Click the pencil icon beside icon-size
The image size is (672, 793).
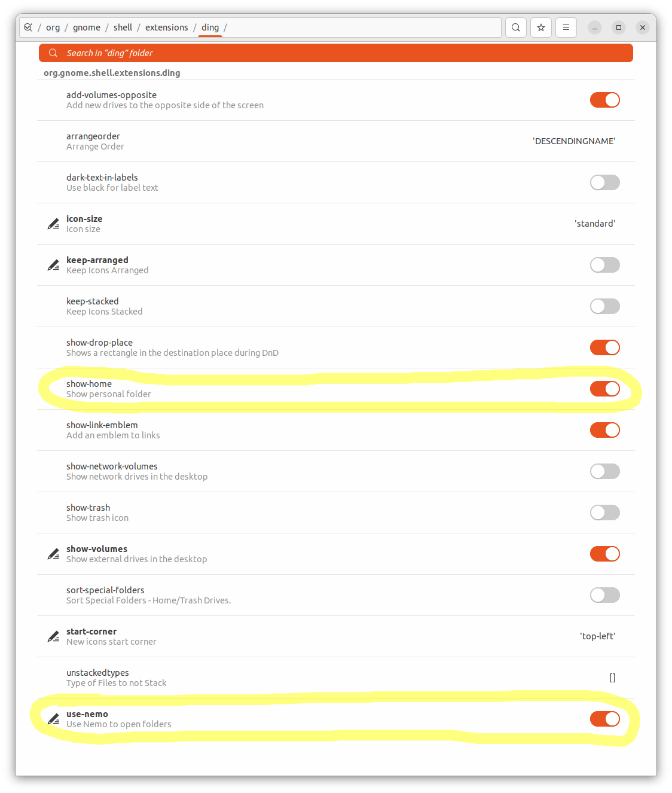tap(53, 224)
